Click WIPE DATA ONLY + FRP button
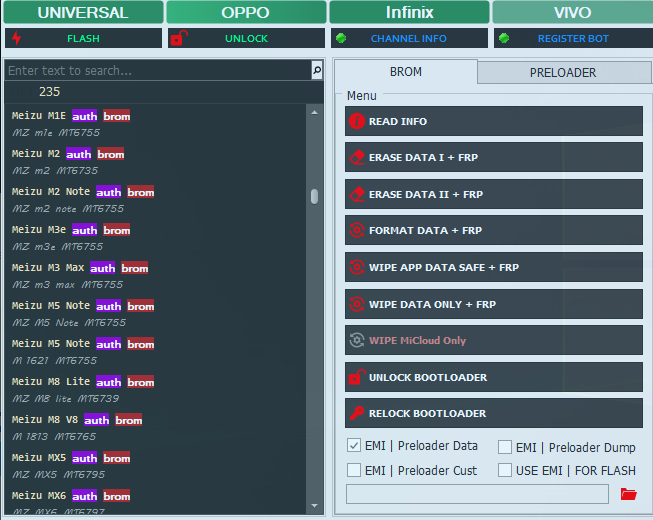 click(x=493, y=304)
